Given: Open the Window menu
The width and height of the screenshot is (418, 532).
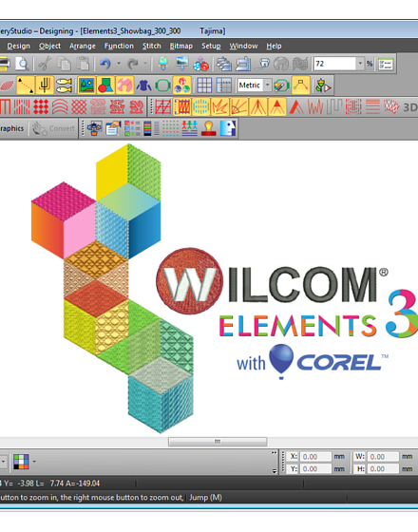Looking at the screenshot, I should point(243,46).
